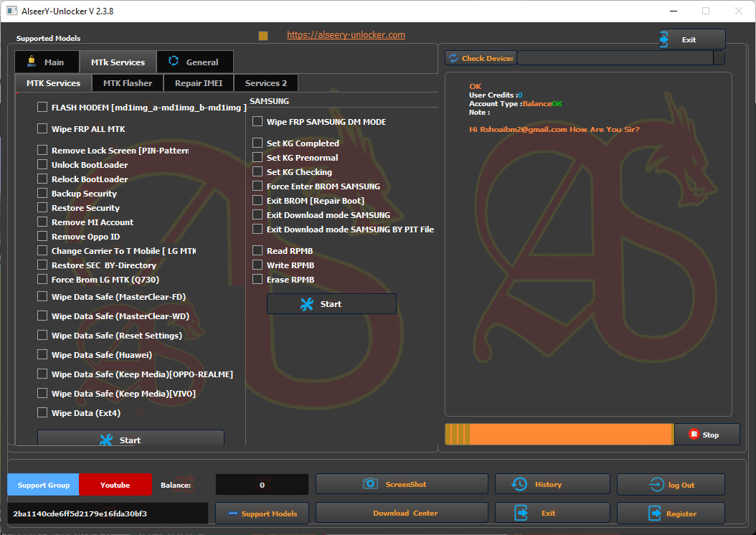Switch to the MTK Flasher tab

[127, 82]
